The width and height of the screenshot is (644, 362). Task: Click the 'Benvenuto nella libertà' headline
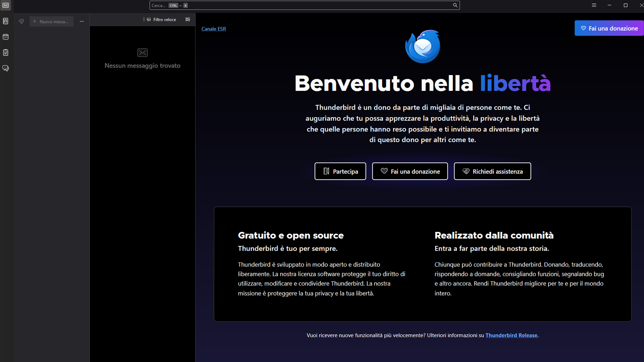click(423, 83)
